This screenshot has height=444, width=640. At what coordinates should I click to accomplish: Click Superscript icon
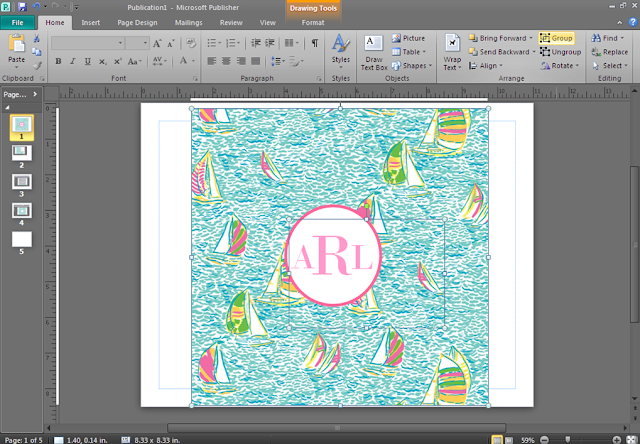pos(118,62)
